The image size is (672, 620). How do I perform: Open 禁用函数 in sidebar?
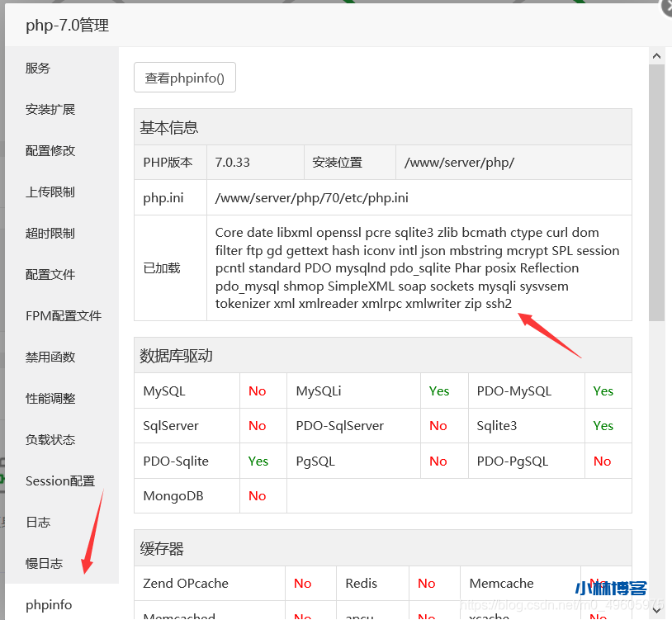pyautogui.click(x=50, y=357)
